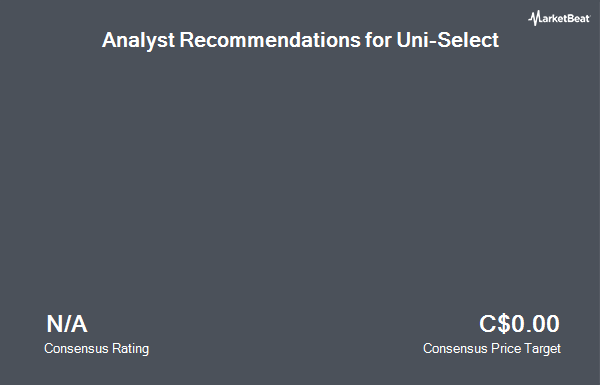Viewport: 600px width, 385px height.
Task: Click the word Analyst in the heading
Action: pos(139,40)
